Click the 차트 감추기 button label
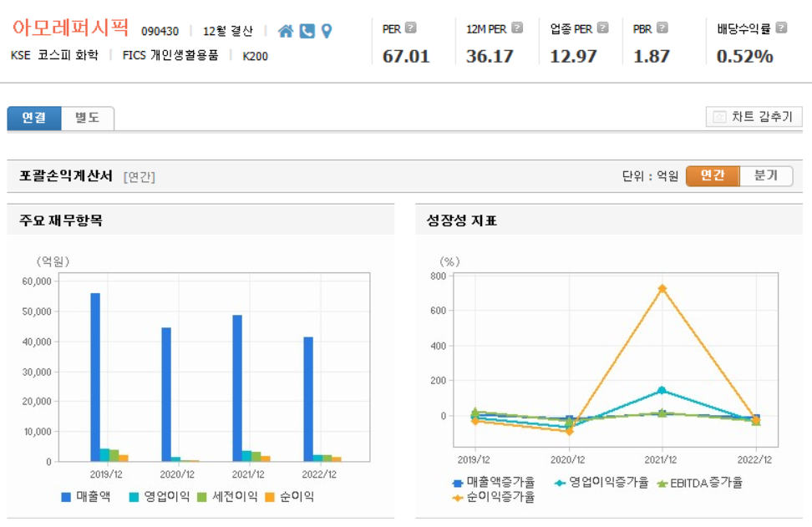Viewport: 812px width, 527px height. (762, 117)
